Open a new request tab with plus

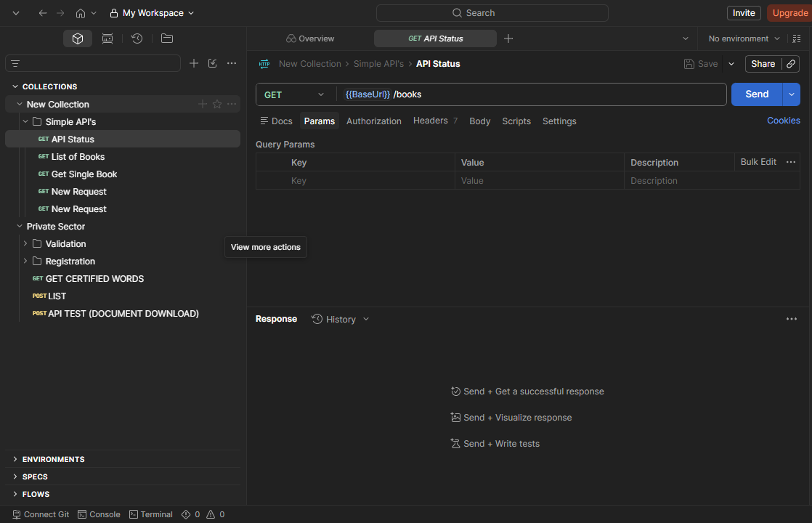coord(508,38)
